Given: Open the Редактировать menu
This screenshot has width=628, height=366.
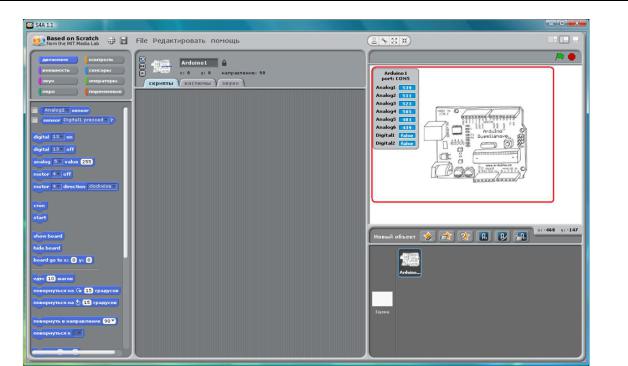Looking at the screenshot, I should tap(179, 40).
